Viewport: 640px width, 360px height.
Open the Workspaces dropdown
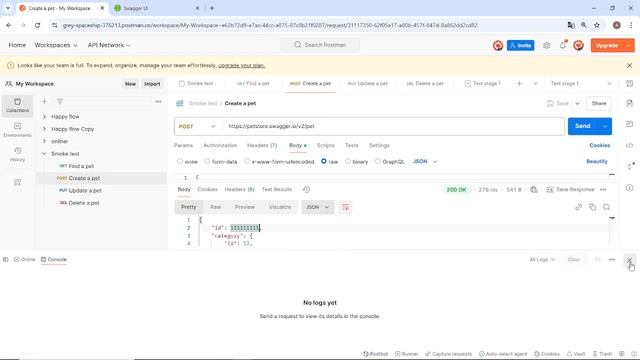pyautogui.click(x=56, y=45)
